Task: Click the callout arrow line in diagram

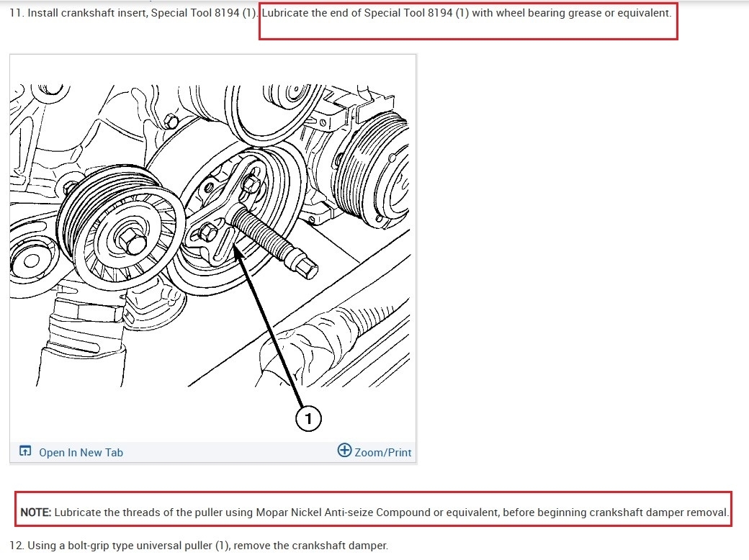Action: pos(269,329)
